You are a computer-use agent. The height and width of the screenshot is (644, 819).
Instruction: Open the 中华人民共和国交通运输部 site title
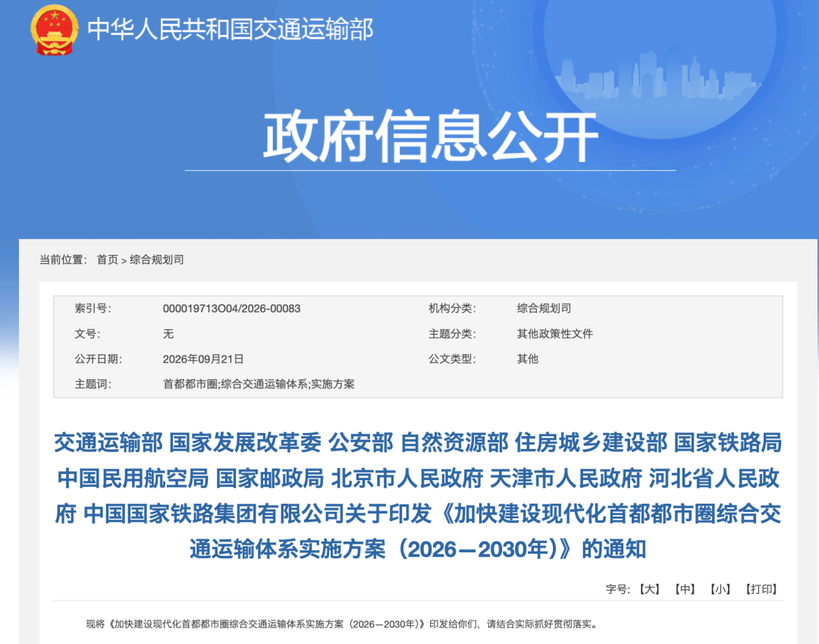click(231, 30)
